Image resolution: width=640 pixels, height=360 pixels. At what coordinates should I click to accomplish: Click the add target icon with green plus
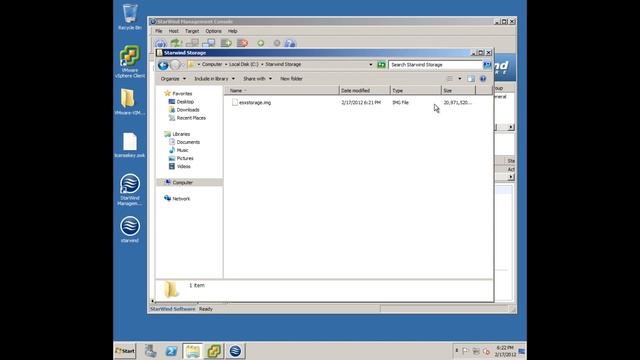pos(226,43)
